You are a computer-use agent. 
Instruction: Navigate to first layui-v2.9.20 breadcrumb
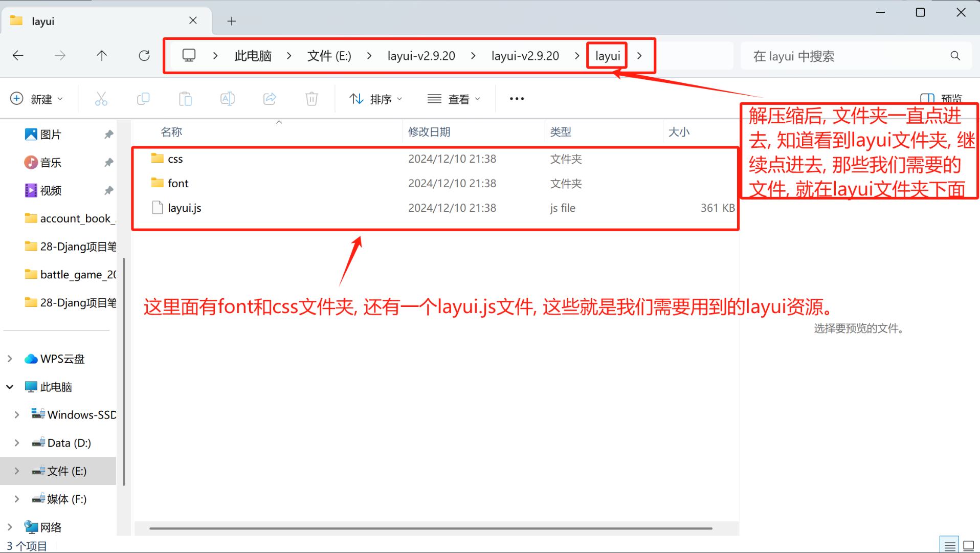421,56
